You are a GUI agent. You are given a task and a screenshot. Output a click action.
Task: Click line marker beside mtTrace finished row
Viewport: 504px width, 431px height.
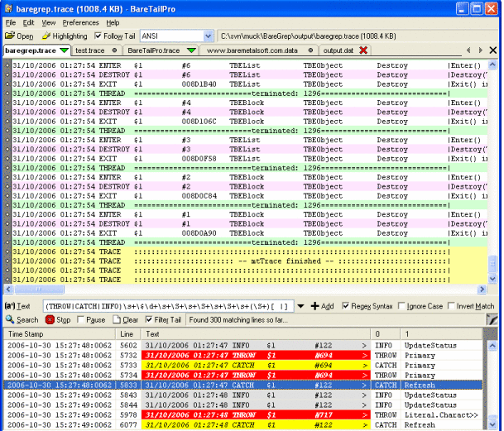(x=7, y=261)
